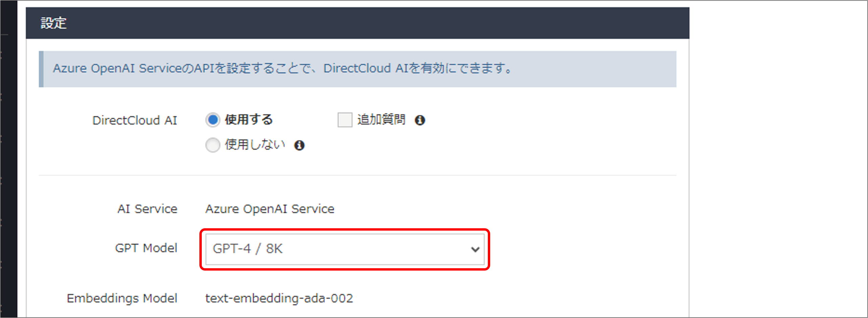This screenshot has height=318, width=868.
Task: Click the info icon next to 使用しない
Action: 299,145
